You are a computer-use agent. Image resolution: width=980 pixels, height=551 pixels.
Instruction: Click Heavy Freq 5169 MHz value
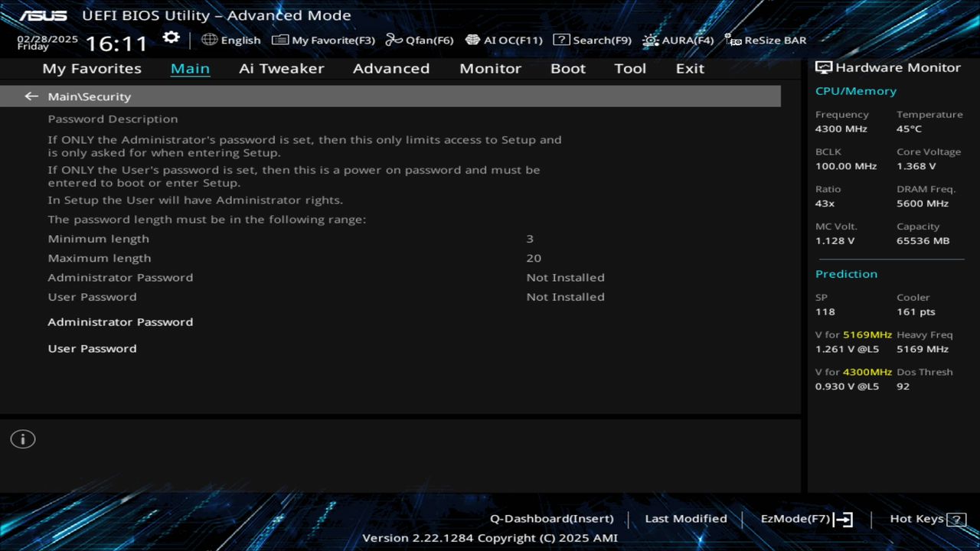923,349
